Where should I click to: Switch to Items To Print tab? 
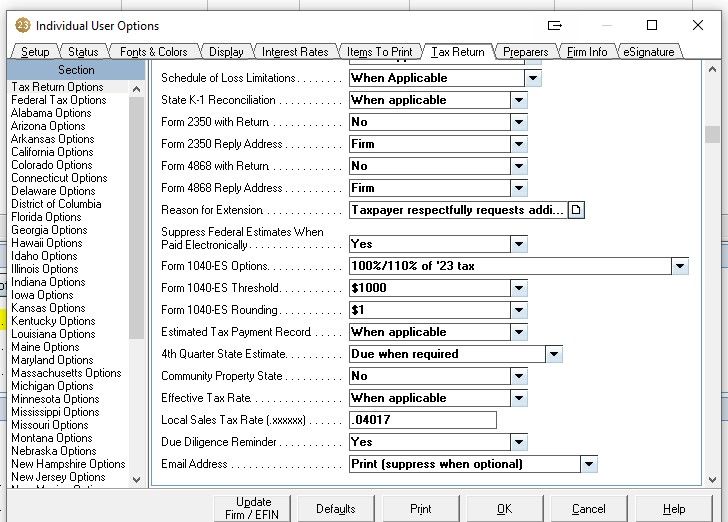click(379, 52)
